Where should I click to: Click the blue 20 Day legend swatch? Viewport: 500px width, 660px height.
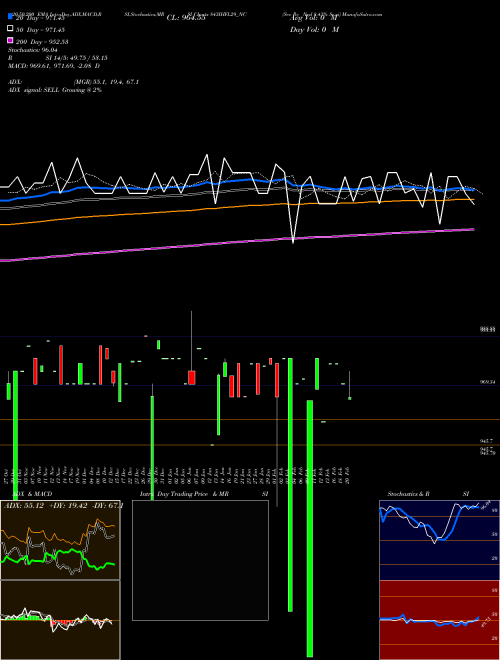[10, 17]
